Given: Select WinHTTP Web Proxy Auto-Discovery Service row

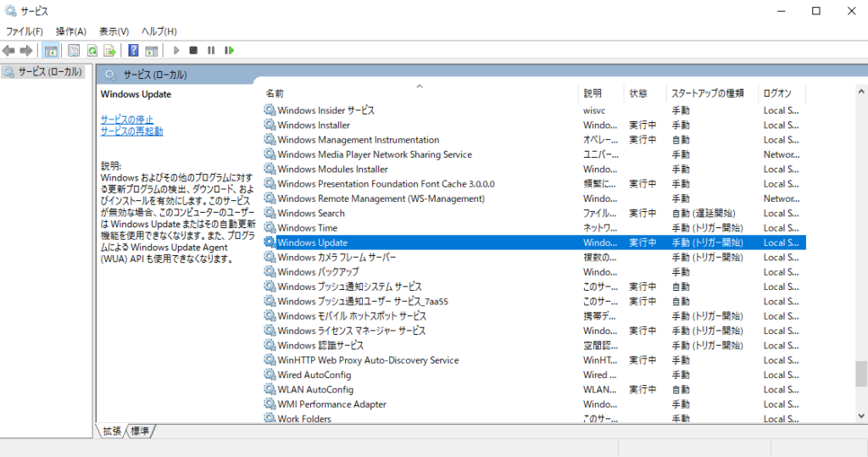Looking at the screenshot, I should coord(534,359).
